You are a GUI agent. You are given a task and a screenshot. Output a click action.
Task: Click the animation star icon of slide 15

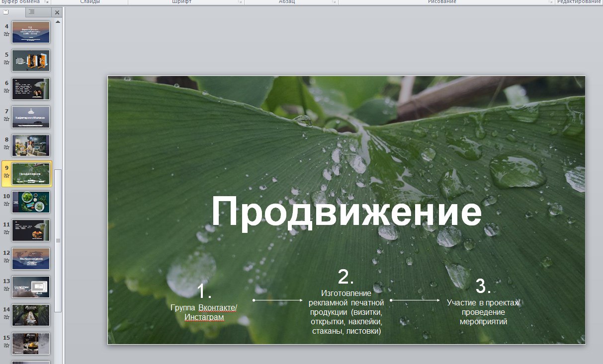click(x=6, y=346)
